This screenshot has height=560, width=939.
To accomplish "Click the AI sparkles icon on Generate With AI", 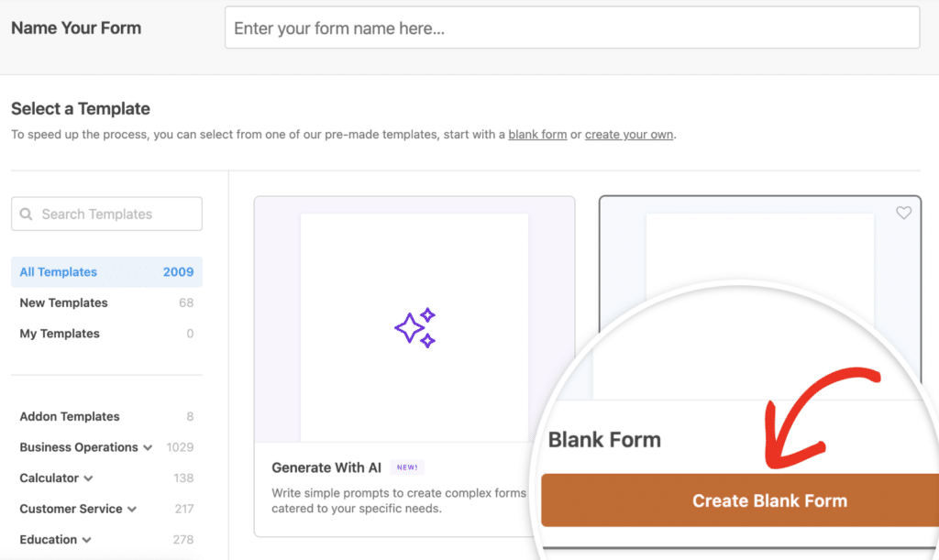I will pos(415,327).
